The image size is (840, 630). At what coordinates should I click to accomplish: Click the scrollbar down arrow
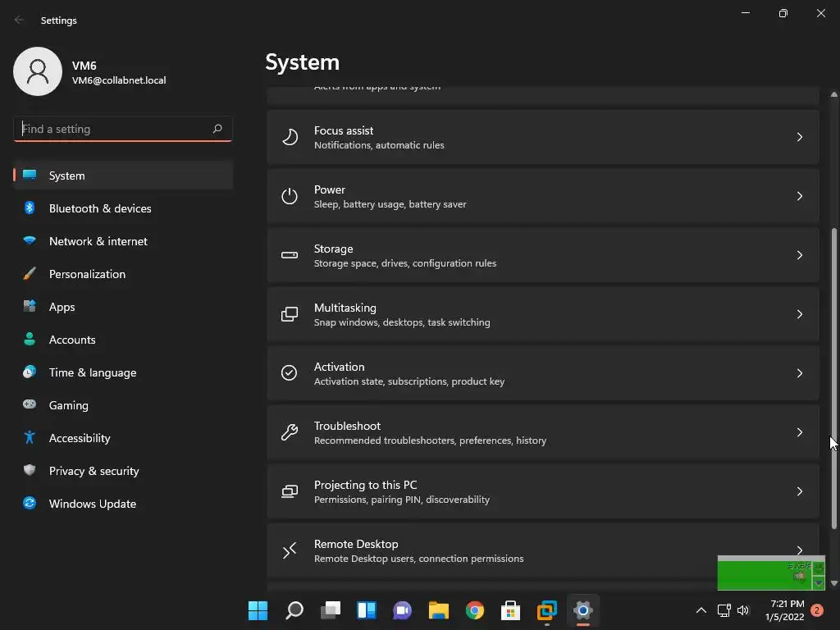tap(833, 583)
